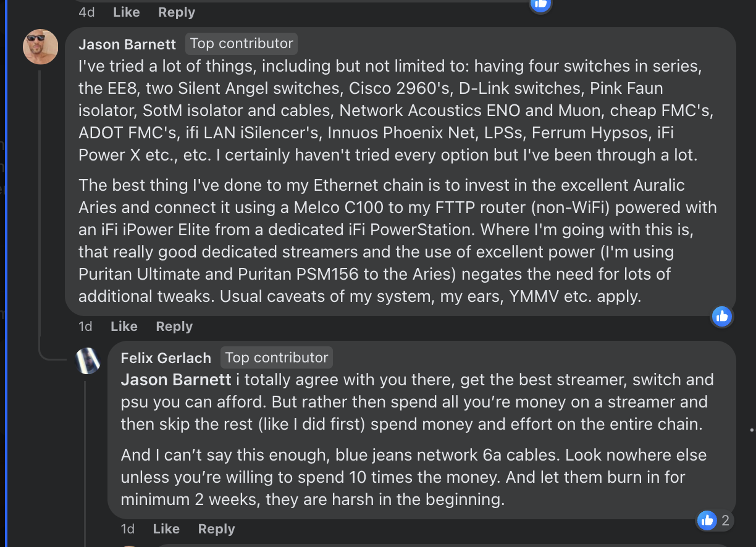Viewport: 756px width, 547px height.
Task: Click the Jason Barnett mention in Felix's reply
Action: point(176,380)
